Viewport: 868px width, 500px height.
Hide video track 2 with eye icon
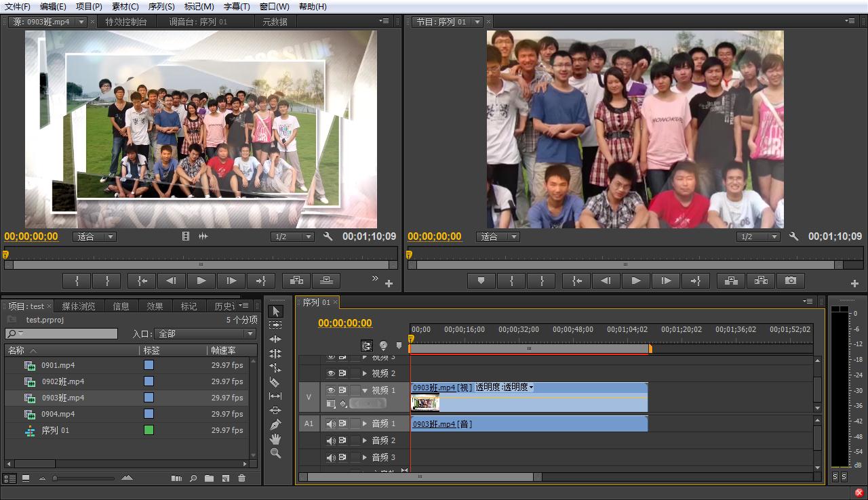pyautogui.click(x=331, y=373)
